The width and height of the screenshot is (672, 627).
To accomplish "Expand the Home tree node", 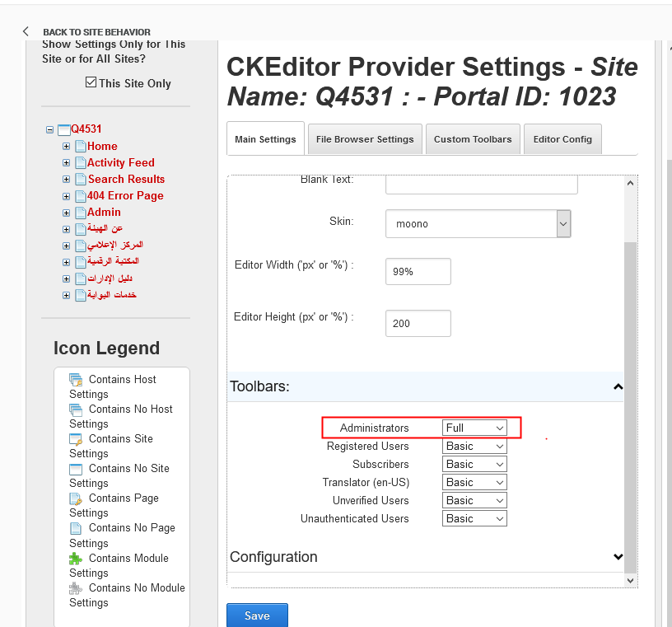I will (66, 146).
